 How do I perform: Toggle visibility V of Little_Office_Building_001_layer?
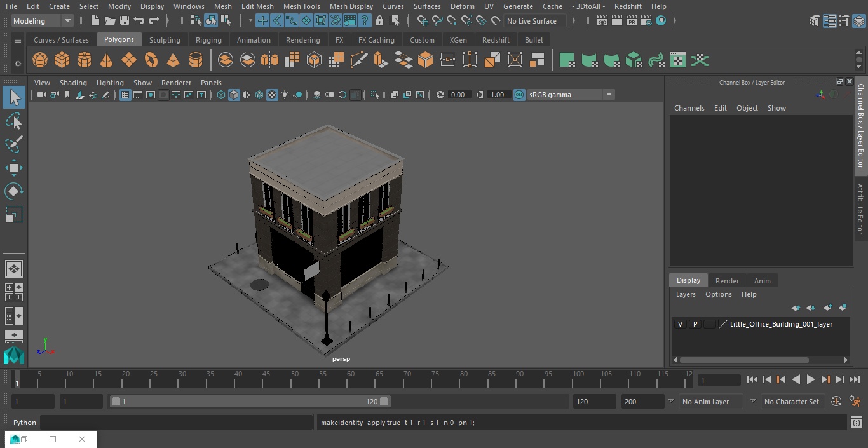pyautogui.click(x=680, y=324)
